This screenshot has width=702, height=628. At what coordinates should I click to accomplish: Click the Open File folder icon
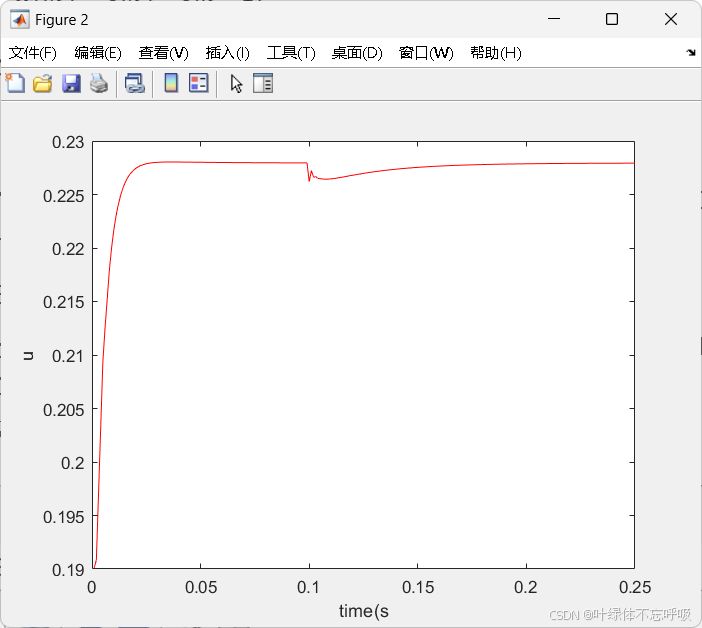click(43, 84)
